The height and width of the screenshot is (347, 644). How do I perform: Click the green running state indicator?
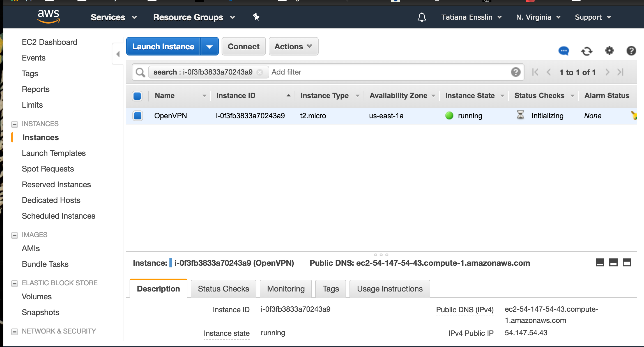coord(449,115)
